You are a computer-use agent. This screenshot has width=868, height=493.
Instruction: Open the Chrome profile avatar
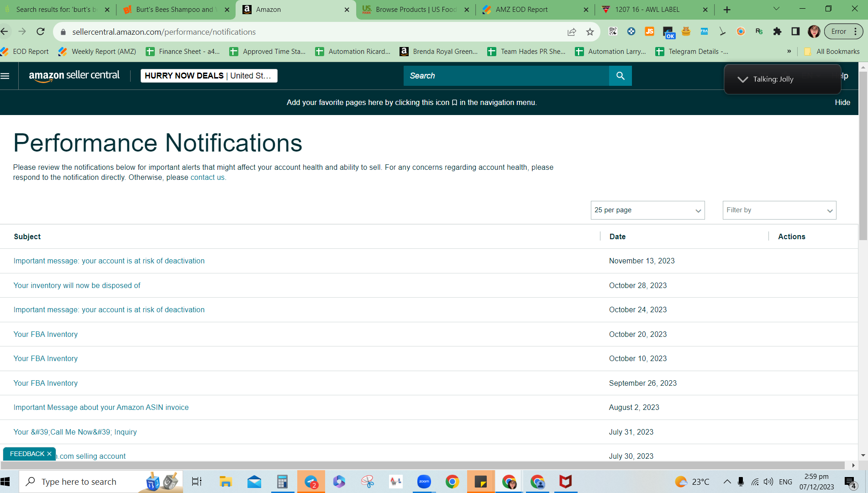coord(814,31)
